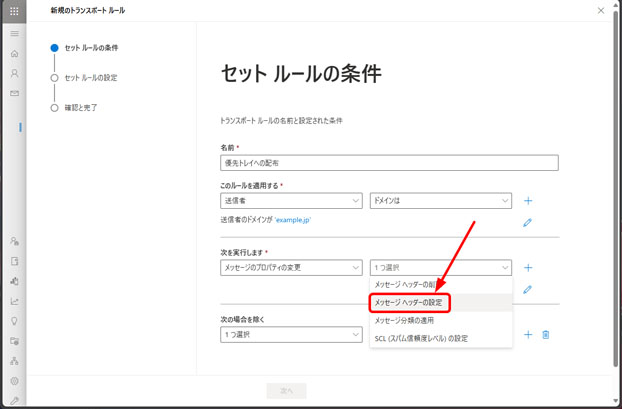Add condition with plus next to ドメインは
This screenshot has width=622, height=409.
pyautogui.click(x=528, y=201)
